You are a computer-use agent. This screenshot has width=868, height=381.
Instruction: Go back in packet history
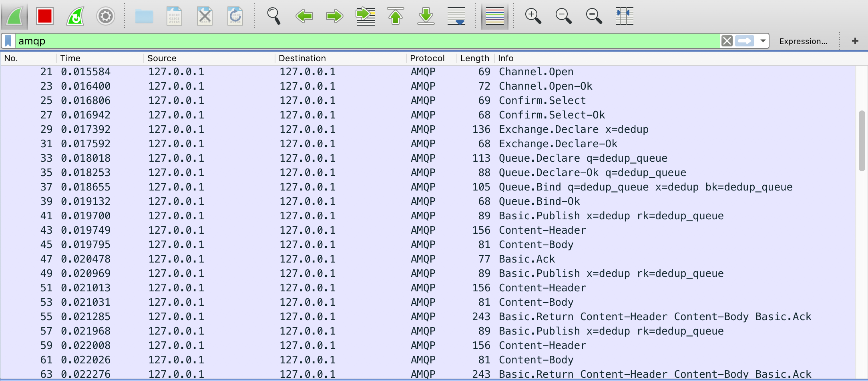304,16
